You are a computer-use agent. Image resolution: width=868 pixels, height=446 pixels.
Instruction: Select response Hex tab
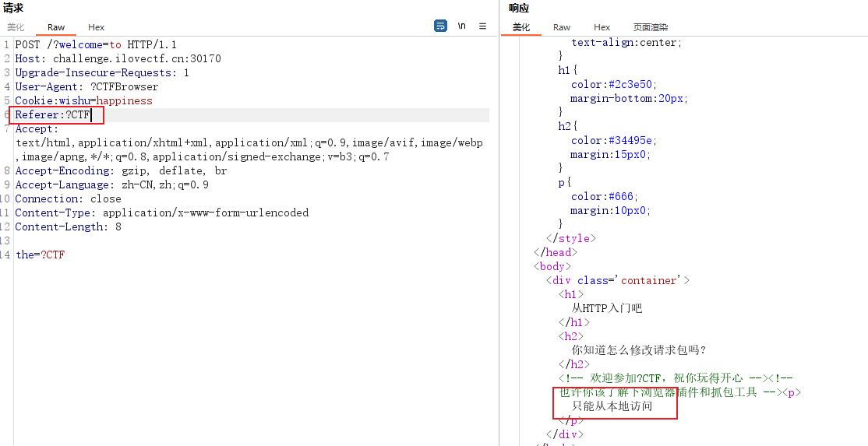click(602, 27)
